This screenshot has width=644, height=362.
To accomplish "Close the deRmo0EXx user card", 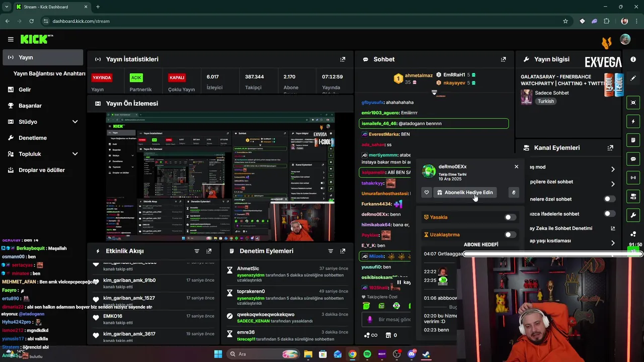I will click(x=516, y=166).
